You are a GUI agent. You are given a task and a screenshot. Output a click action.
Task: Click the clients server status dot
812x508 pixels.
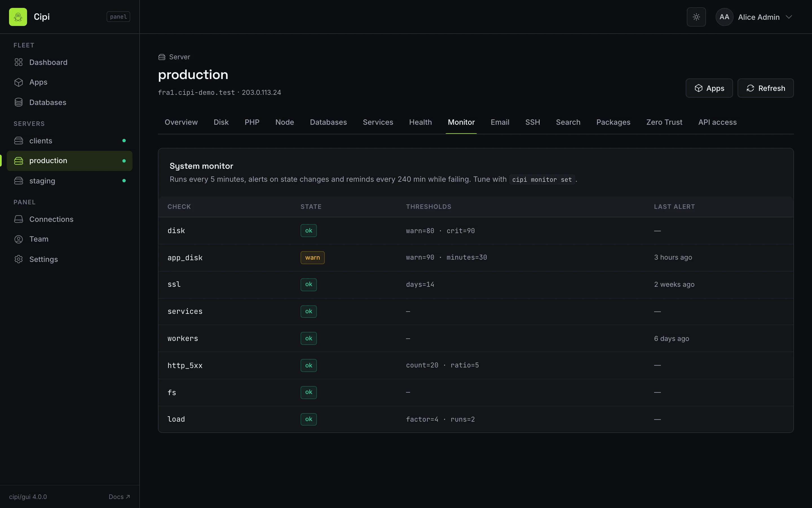[124, 141]
